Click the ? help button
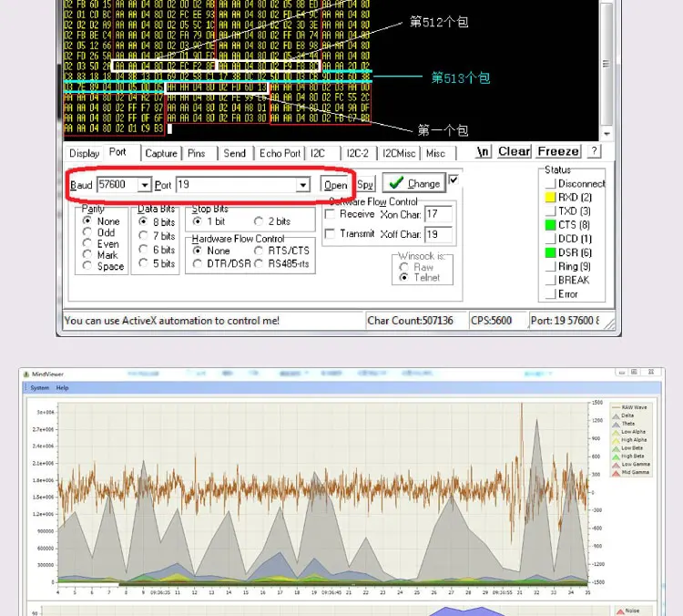The width and height of the screenshot is (683, 616). (x=594, y=151)
